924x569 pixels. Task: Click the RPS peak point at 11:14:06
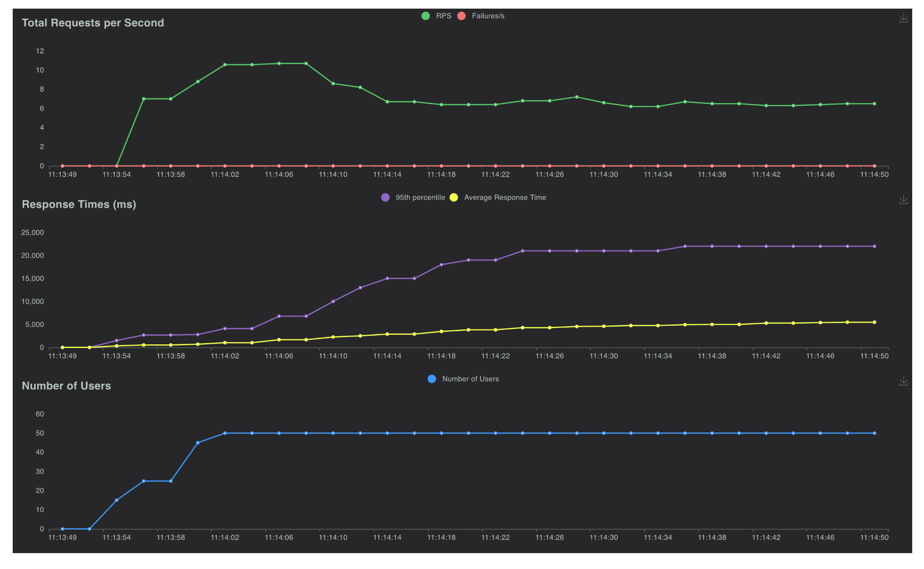coord(279,64)
